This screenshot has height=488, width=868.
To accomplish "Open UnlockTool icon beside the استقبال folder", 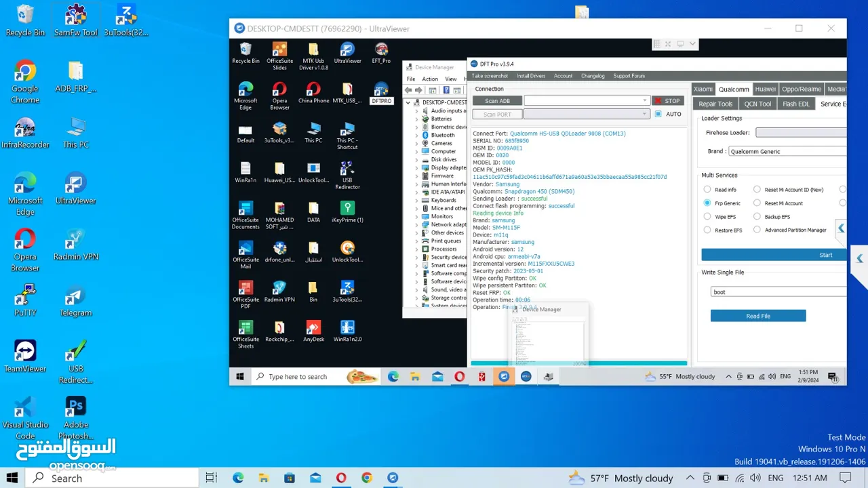I will pyautogui.click(x=347, y=251).
